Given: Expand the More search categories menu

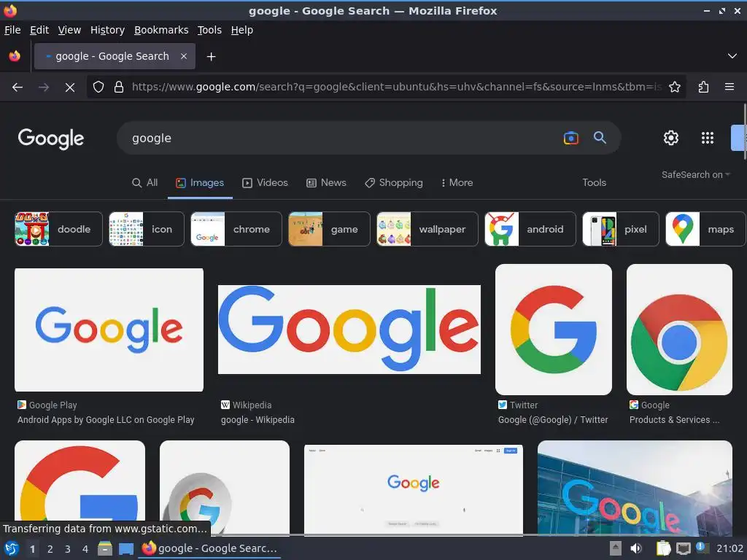Looking at the screenshot, I should 457,183.
